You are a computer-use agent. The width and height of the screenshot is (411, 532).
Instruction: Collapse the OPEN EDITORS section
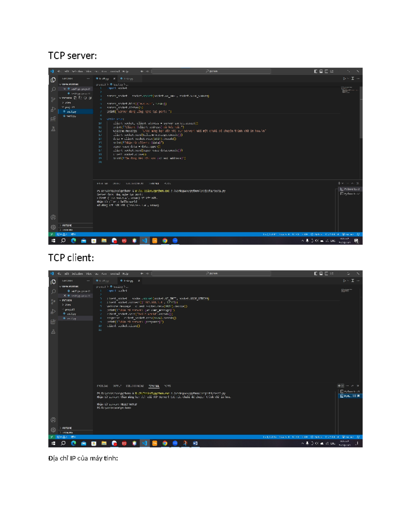click(x=69, y=85)
